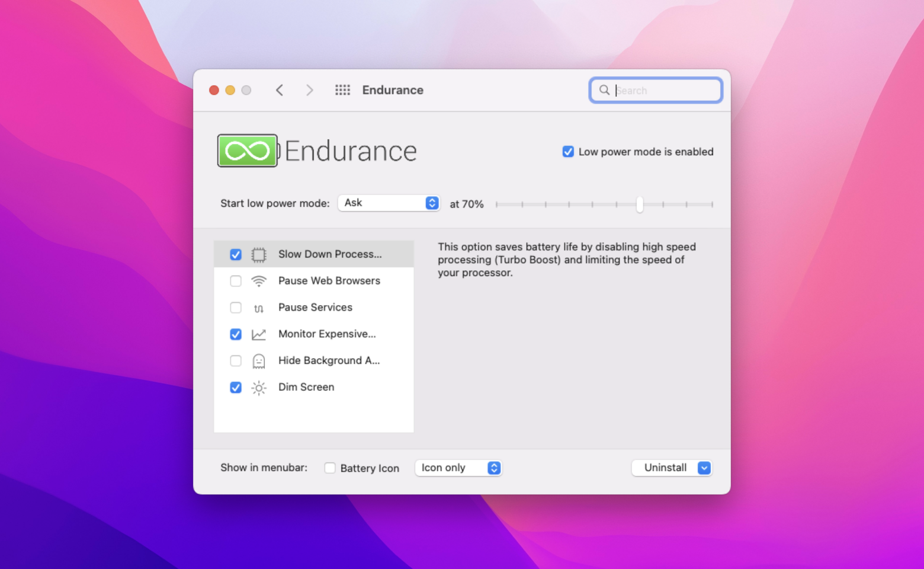Viewport: 924px width, 569px height.
Task: Click the ghost icon for Hide Background
Action: [x=259, y=361]
